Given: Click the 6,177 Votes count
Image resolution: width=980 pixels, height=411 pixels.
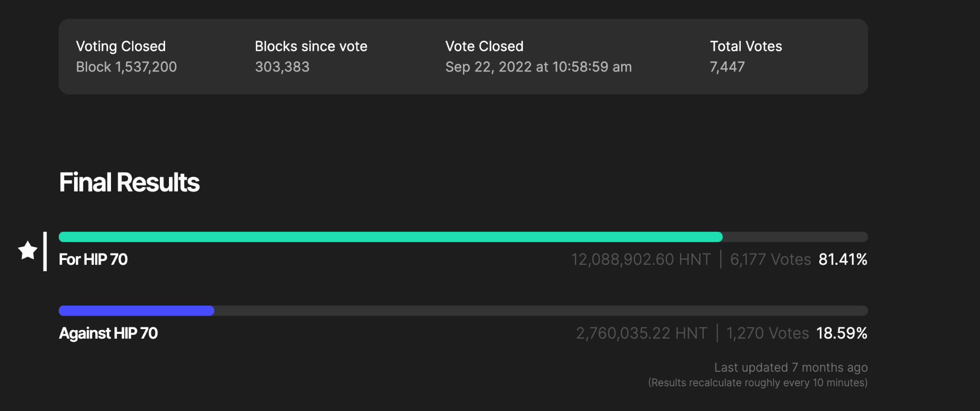Looking at the screenshot, I should pyautogui.click(x=770, y=259).
